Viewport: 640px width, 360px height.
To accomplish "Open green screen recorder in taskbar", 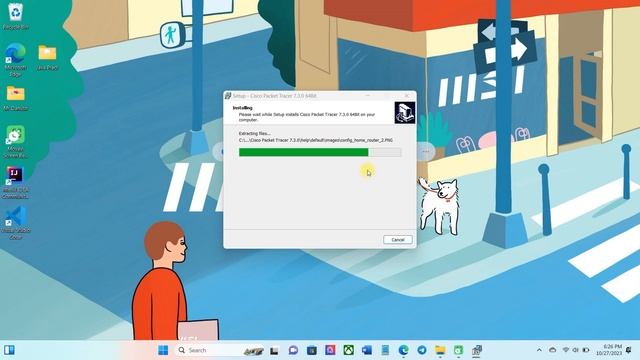I will [458, 350].
